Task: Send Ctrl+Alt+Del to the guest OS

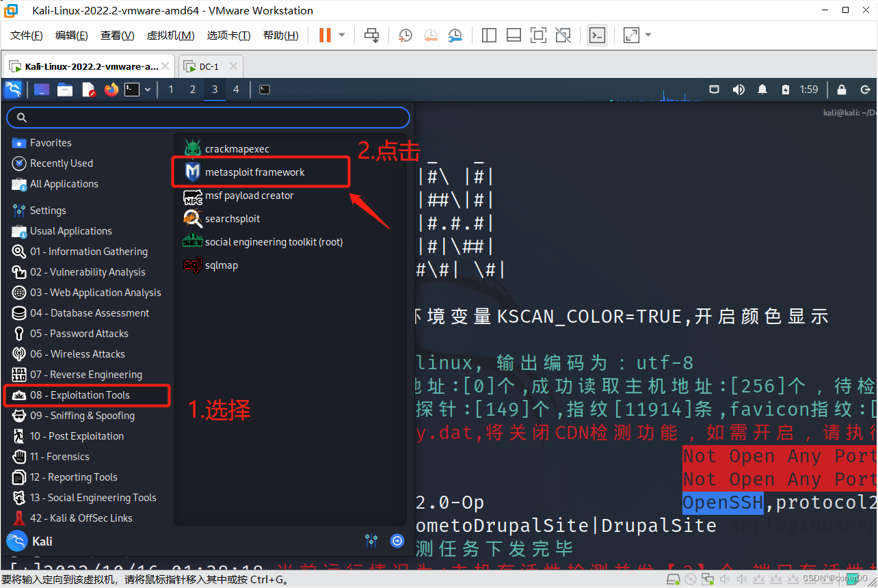Action: (371, 35)
